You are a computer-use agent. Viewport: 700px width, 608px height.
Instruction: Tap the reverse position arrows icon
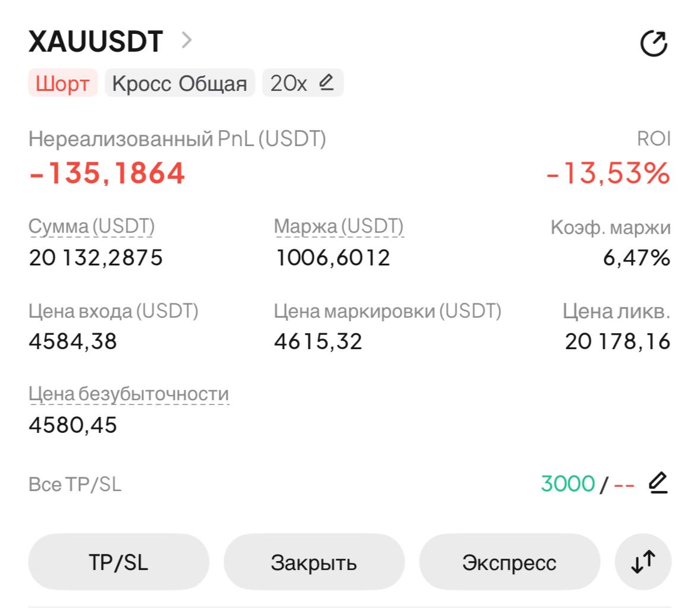point(643,562)
